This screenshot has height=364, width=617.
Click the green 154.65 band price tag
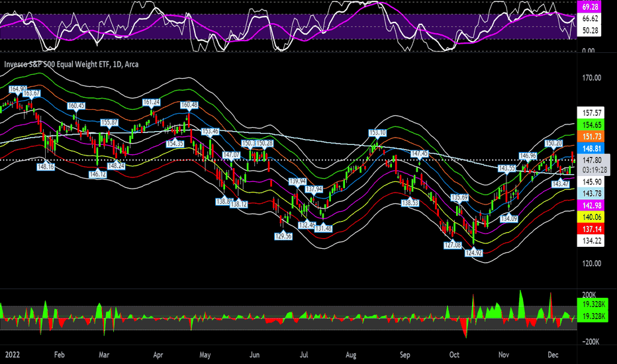click(591, 124)
